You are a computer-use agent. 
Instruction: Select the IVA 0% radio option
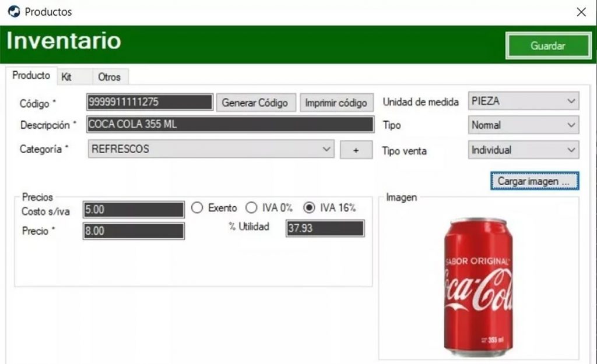[x=269, y=208]
